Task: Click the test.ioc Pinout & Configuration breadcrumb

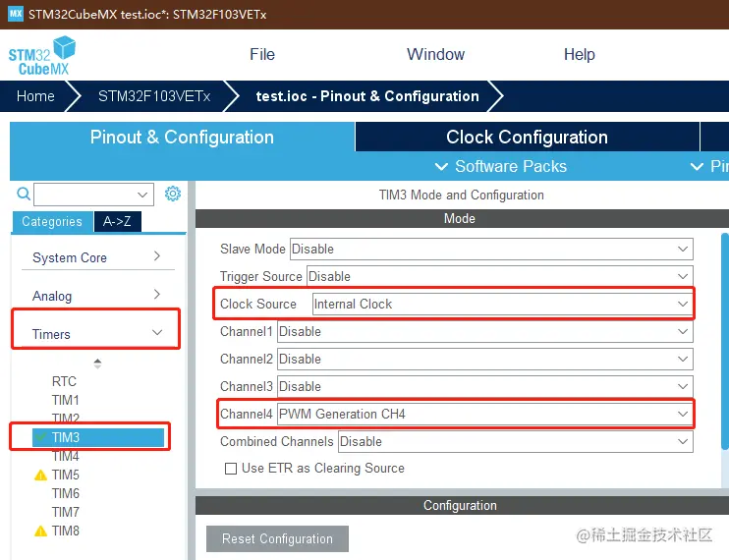Action: (x=367, y=96)
